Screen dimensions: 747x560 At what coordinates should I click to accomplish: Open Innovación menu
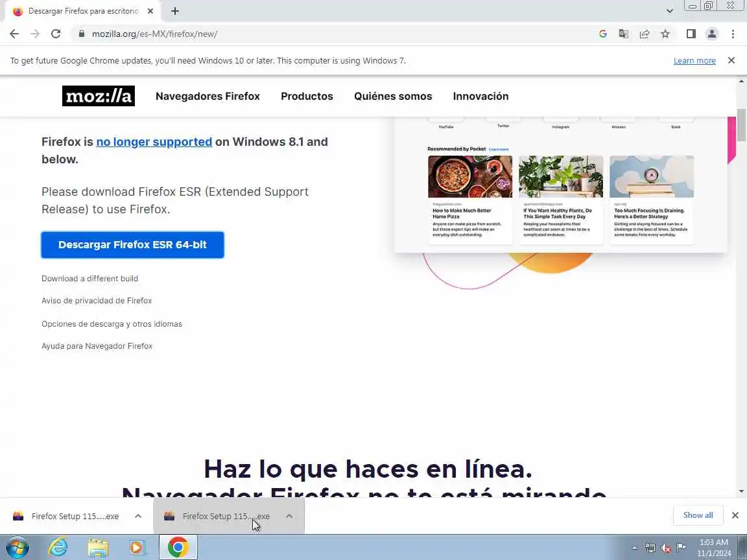click(x=480, y=96)
